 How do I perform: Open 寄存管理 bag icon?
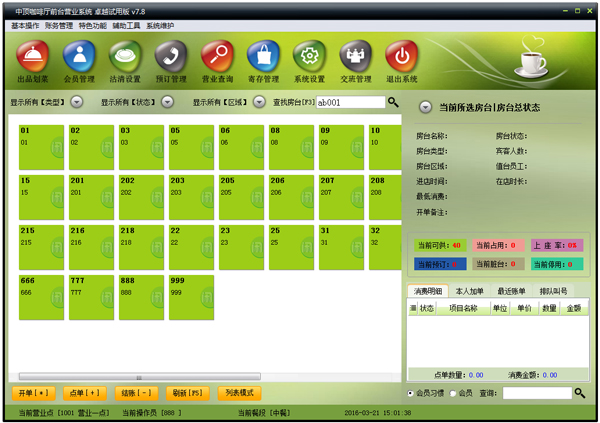coord(263,57)
